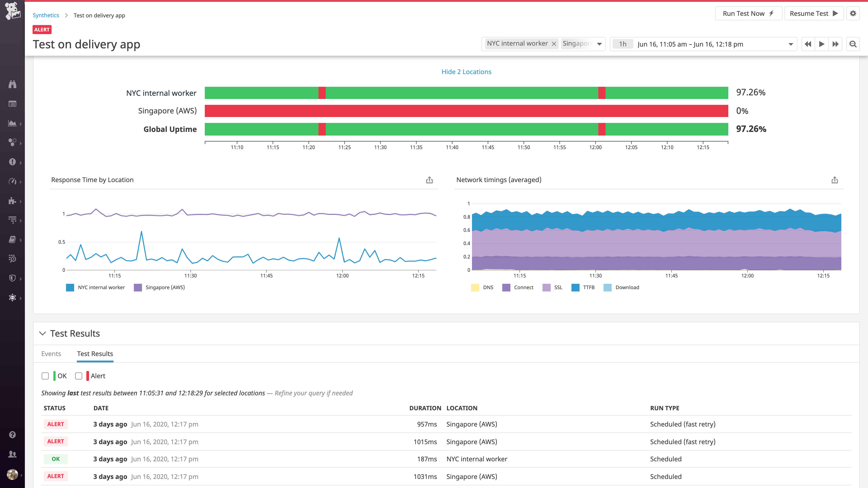Select the Dashboards graph icon
This screenshot has width=868, height=488.
(x=12, y=123)
